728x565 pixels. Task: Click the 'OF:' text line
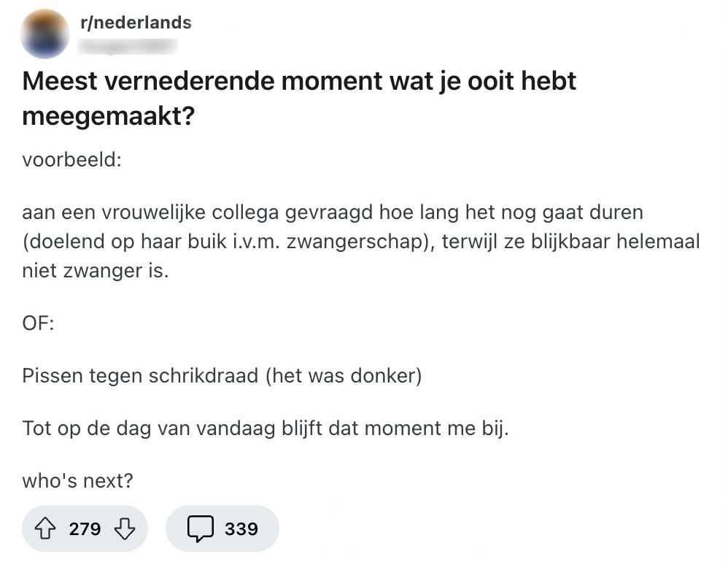39,322
